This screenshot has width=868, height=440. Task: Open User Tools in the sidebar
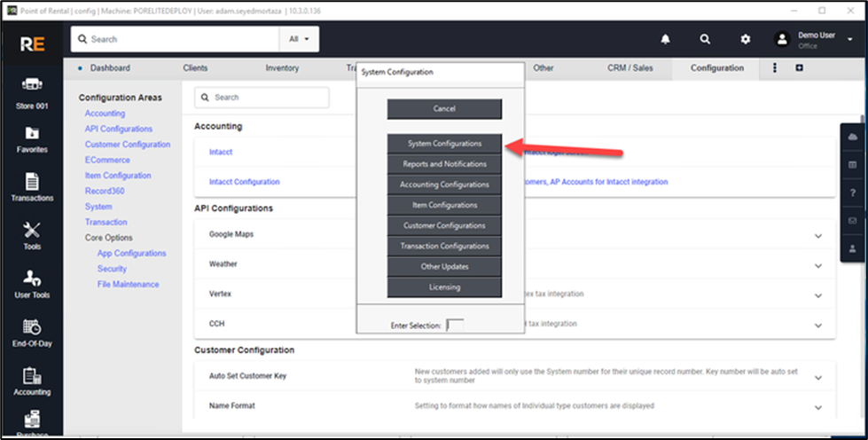pos(32,279)
